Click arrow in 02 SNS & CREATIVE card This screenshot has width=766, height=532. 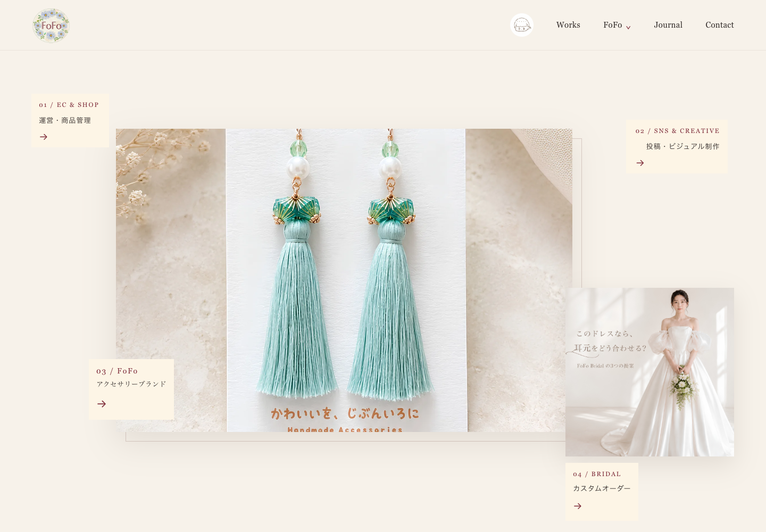640,163
